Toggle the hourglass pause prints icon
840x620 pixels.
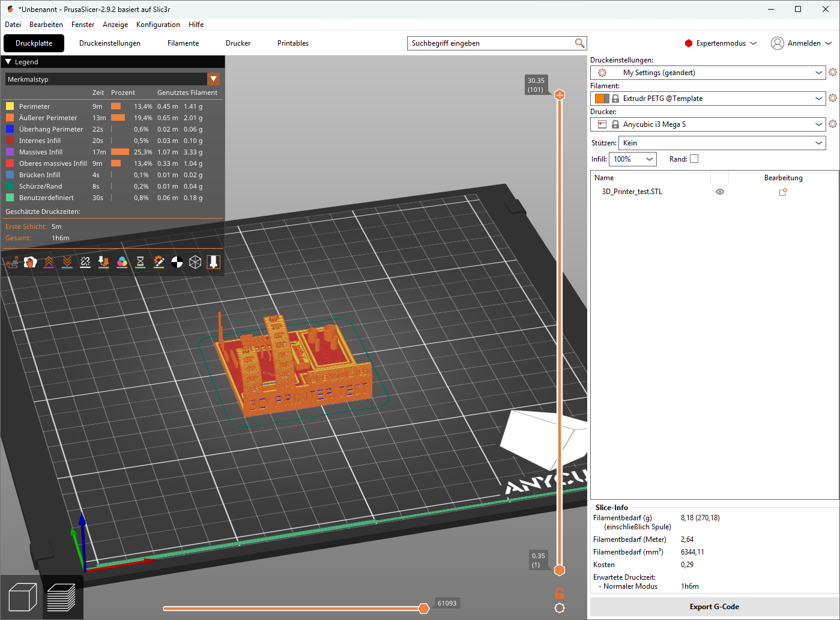(x=141, y=262)
